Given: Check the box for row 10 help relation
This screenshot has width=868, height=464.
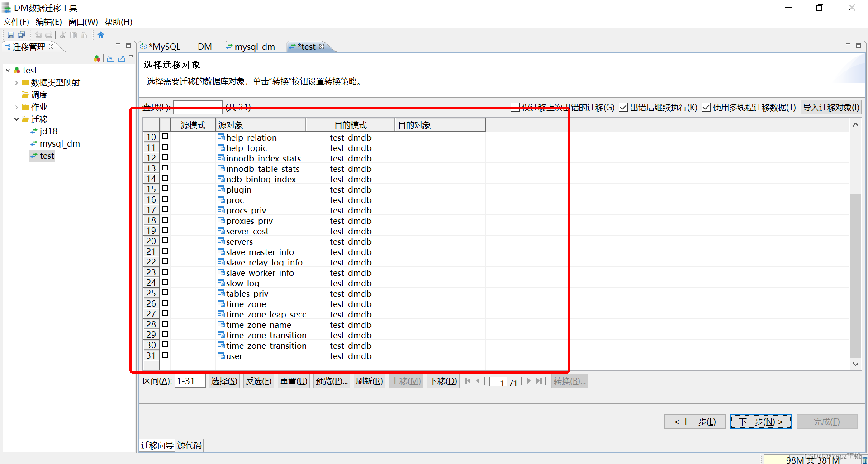Looking at the screenshot, I should click(165, 137).
